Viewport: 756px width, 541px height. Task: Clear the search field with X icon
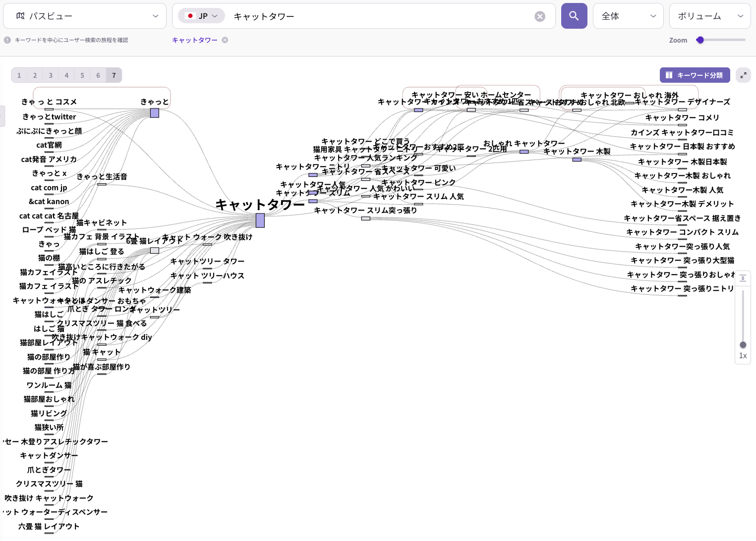pyautogui.click(x=540, y=16)
